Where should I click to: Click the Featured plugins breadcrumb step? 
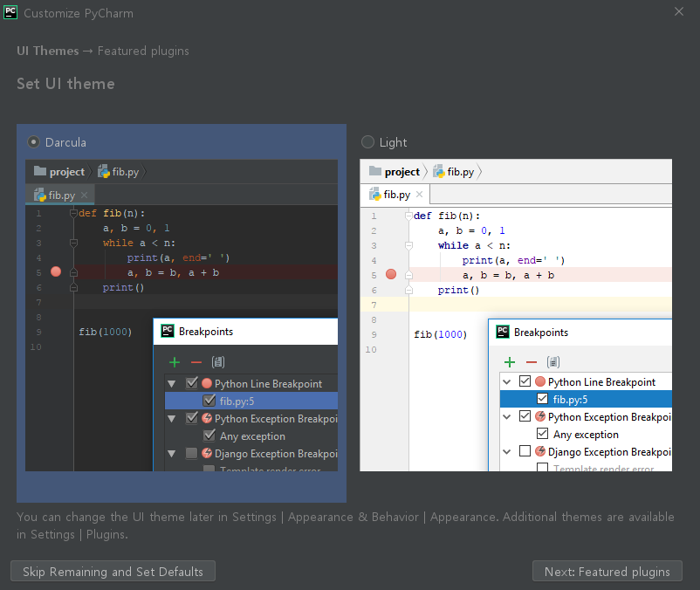pos(143,51)
